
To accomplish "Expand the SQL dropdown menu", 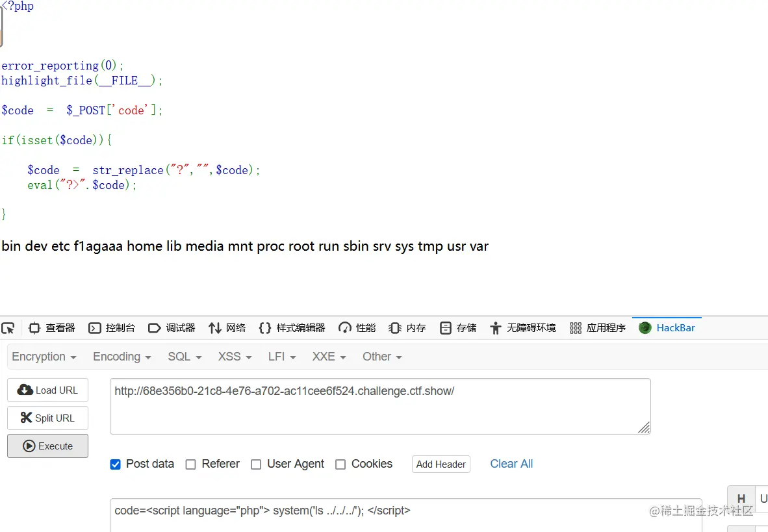I will [x=185, y=357].
